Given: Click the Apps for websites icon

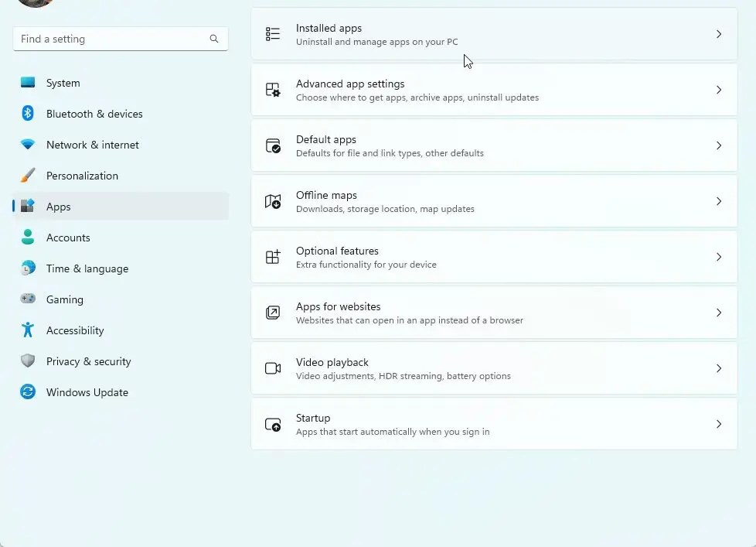Looking at the screenshot, I should tap(272, 313).
